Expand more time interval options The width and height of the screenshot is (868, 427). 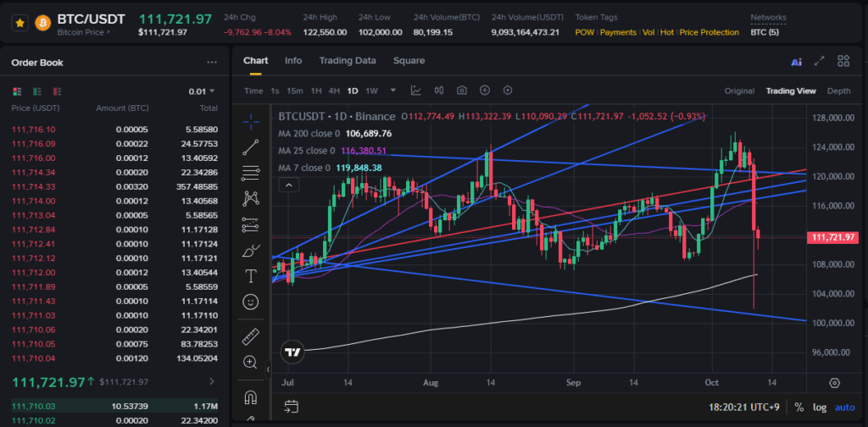[x=393, y=91]
